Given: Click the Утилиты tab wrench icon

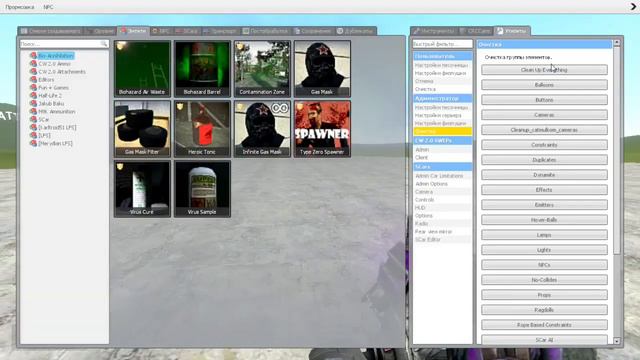Looking at the screenshot, I should (x=500, y=31).
